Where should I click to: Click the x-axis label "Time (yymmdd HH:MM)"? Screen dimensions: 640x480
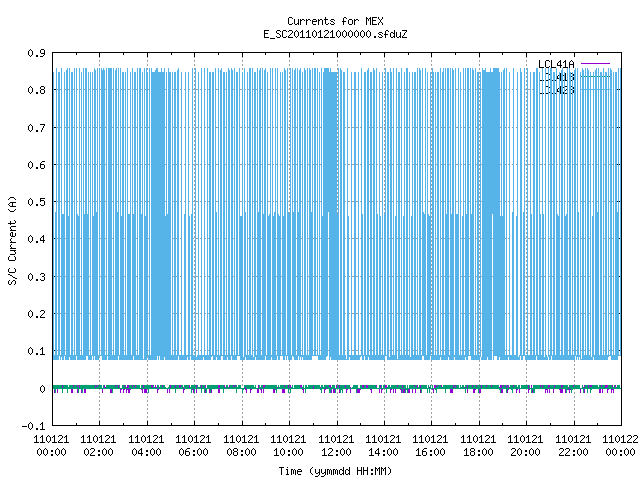pos(335,471)
